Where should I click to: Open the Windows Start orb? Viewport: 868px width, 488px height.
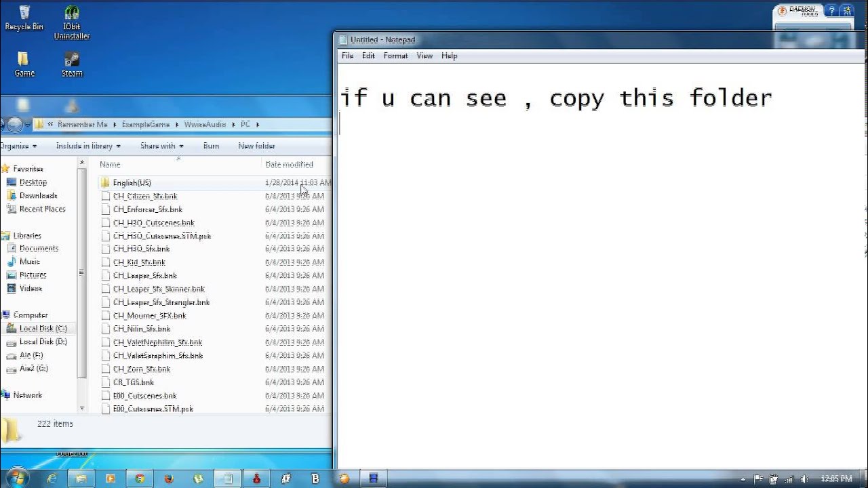(18, 478)
